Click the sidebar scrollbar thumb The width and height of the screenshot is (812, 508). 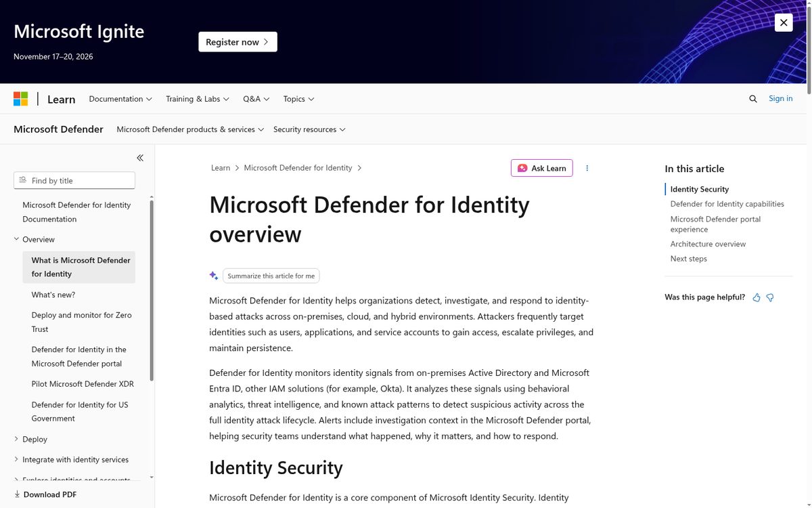[x=152, y=290]
